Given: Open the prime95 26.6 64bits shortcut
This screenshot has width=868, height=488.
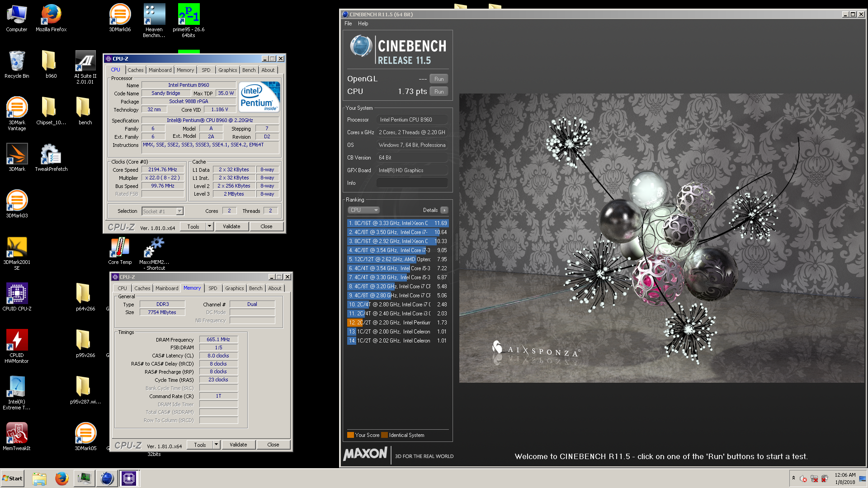Looking at the screenshot, I should pyautogui.click(x=189, y=21).
